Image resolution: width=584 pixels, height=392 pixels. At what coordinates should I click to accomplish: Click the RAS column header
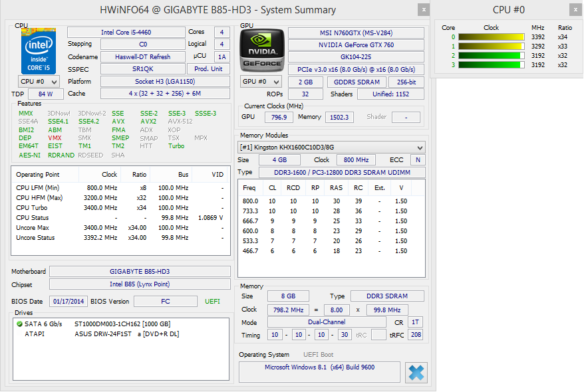336,188
